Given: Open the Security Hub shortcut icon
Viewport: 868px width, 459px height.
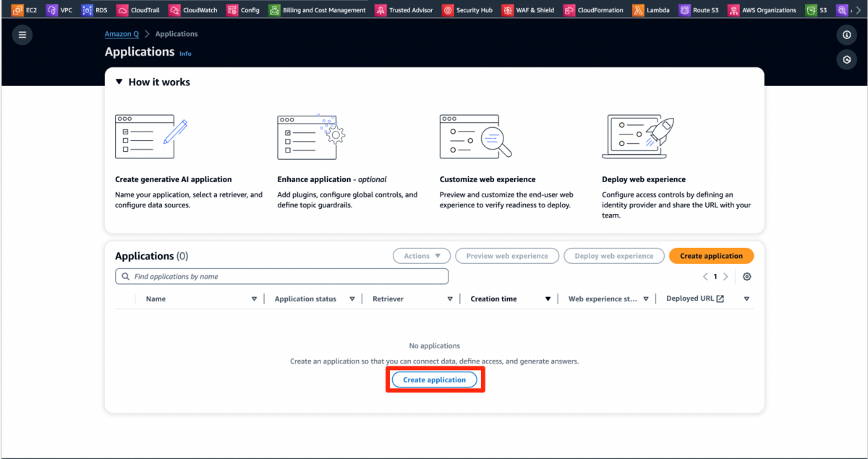Looking at the screenshot, I should click(448, 10).
